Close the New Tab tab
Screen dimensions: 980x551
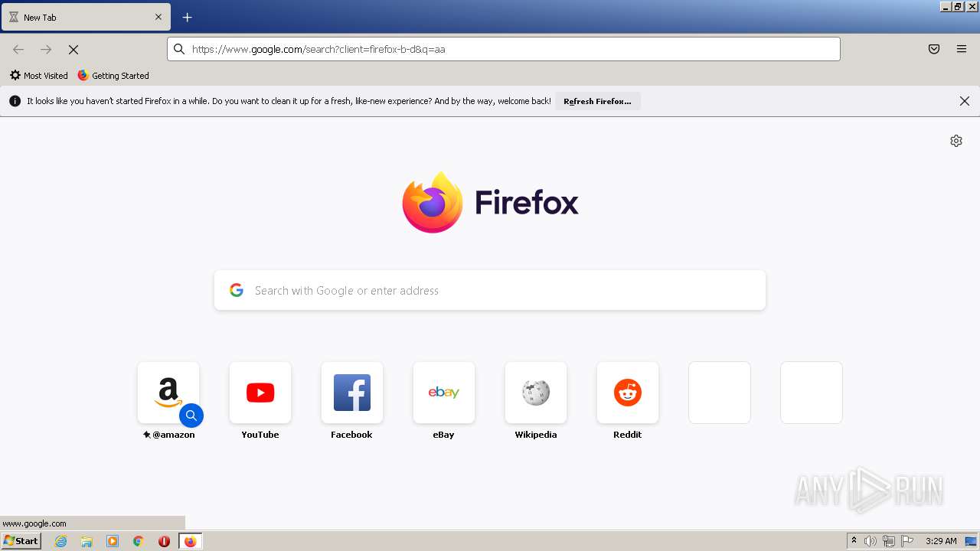tap(158, 17)
